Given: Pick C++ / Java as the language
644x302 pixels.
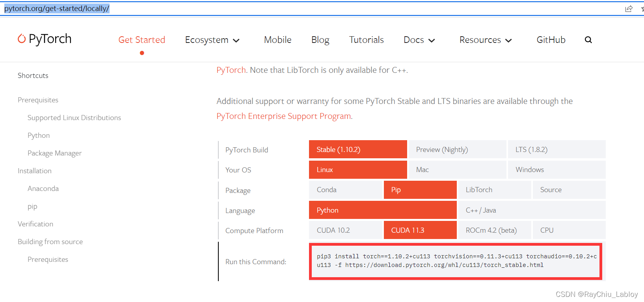Looking at the screenshot, I should click(532, 210).
